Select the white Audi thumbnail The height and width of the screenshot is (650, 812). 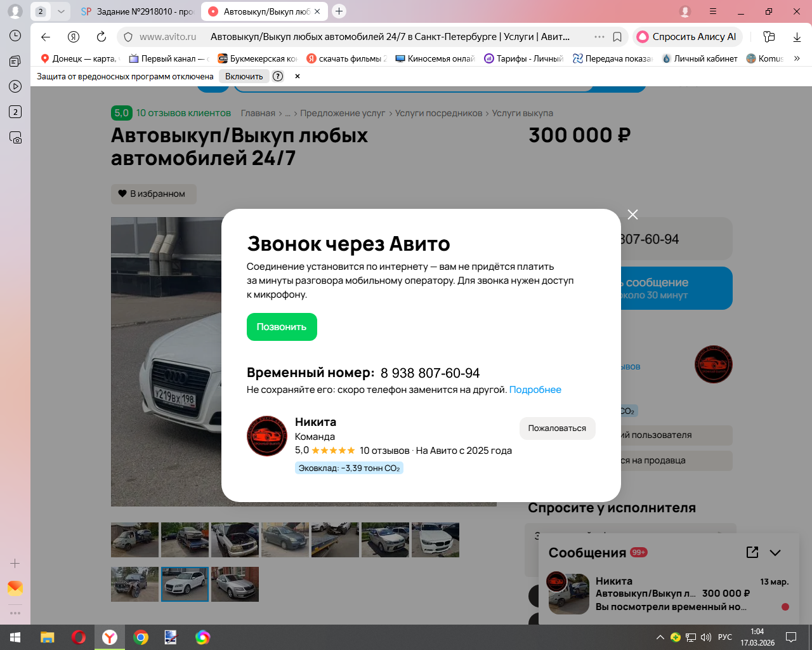[x=185, y=584]
